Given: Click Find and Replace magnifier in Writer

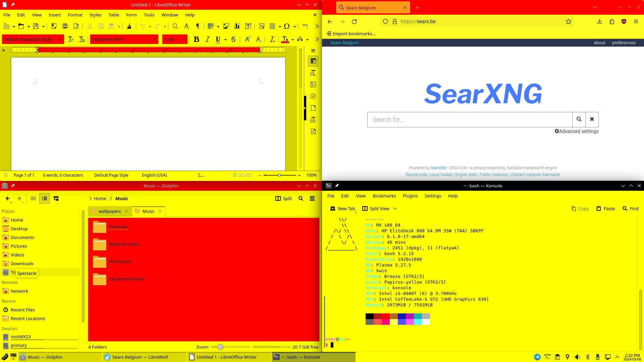Looking at the screenshot, I should [175, 26].
